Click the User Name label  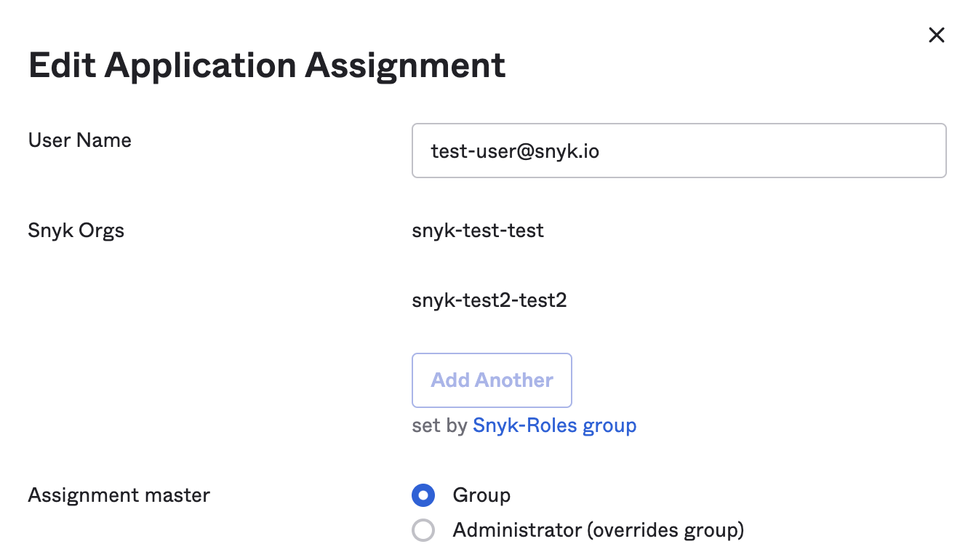79,140
